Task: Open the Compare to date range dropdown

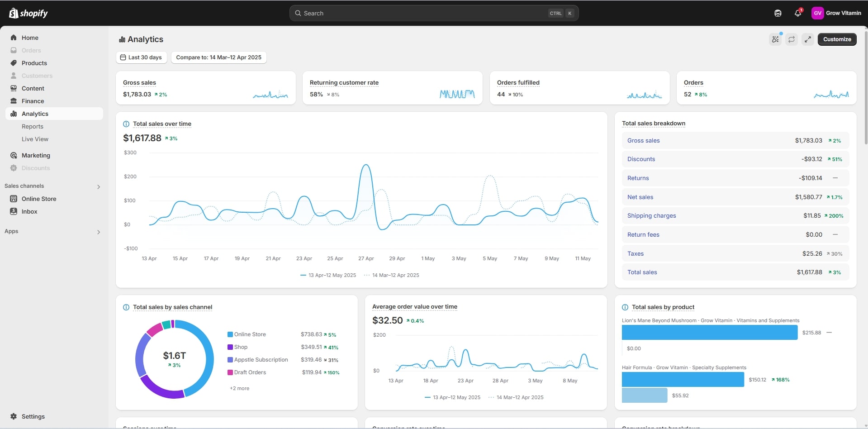Action: coord(218,57)
